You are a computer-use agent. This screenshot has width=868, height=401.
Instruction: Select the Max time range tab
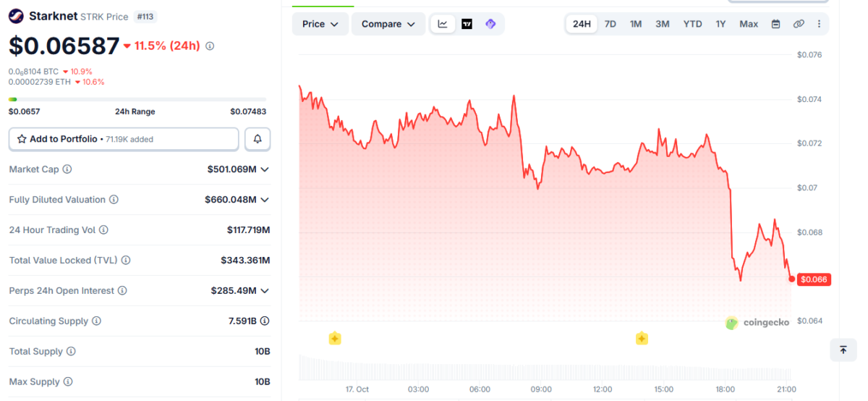pyautogui.click(x=749, y=24)
